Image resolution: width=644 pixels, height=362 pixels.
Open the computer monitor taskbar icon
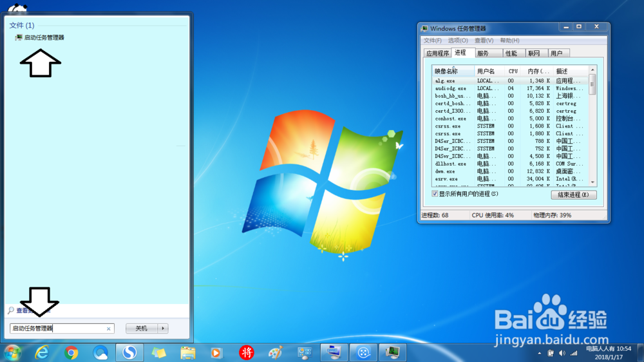(334, 352)
